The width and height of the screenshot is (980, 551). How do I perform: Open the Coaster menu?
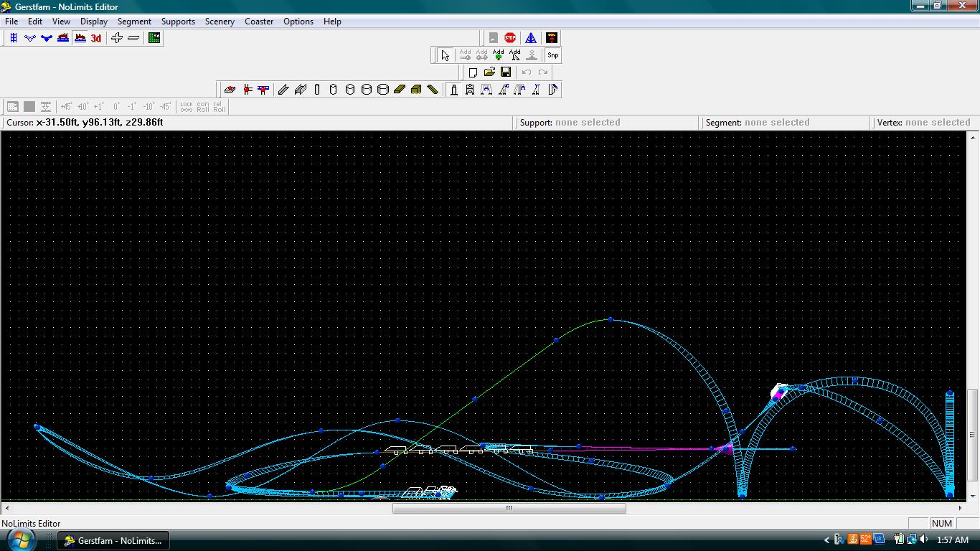click(x=259, y=22)
